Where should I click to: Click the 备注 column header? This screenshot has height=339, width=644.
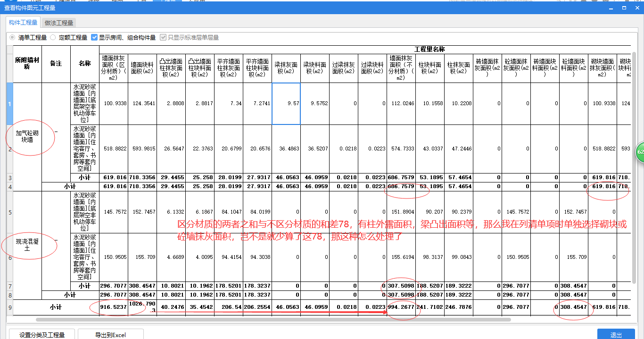point(56,64)
